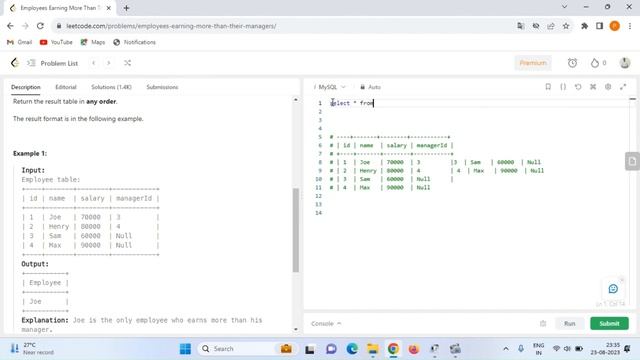This screenshot has height=360, width=640.
Task: Open tab search dropdown chevron
Action: 564,7
